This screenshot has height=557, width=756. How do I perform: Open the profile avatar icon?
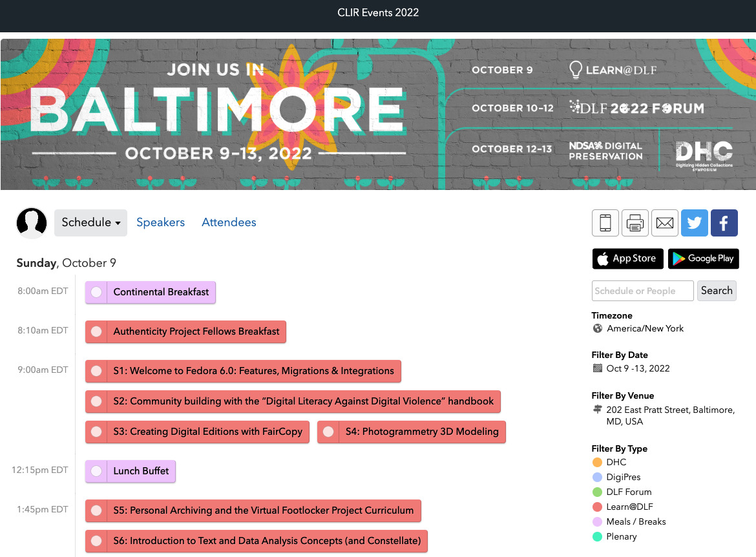(32, 222)
